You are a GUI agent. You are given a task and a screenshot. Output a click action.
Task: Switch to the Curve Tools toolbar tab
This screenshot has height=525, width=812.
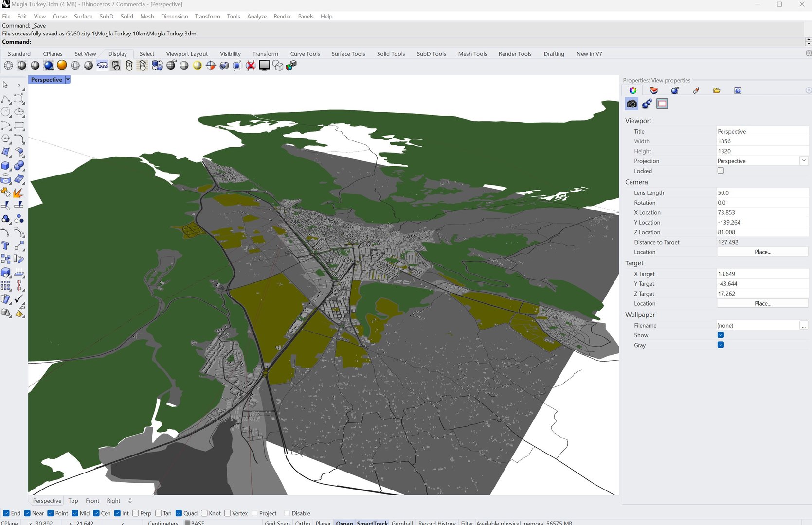click(305, 54)
